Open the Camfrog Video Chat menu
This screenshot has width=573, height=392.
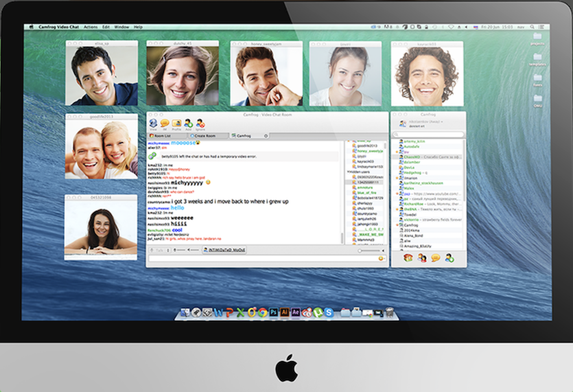coord(58,27)
